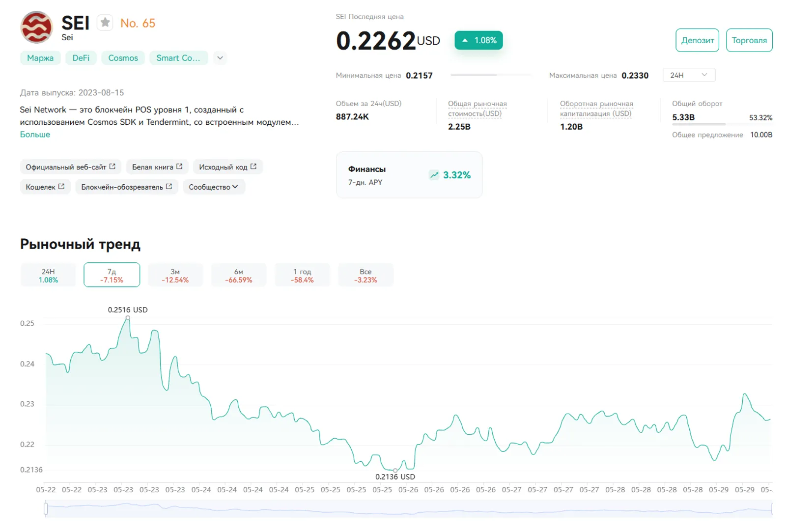Viewport: 786px width, 532px height.
Task: Click the 3.32% trend-up icon
Action: [x=434, y=175]
